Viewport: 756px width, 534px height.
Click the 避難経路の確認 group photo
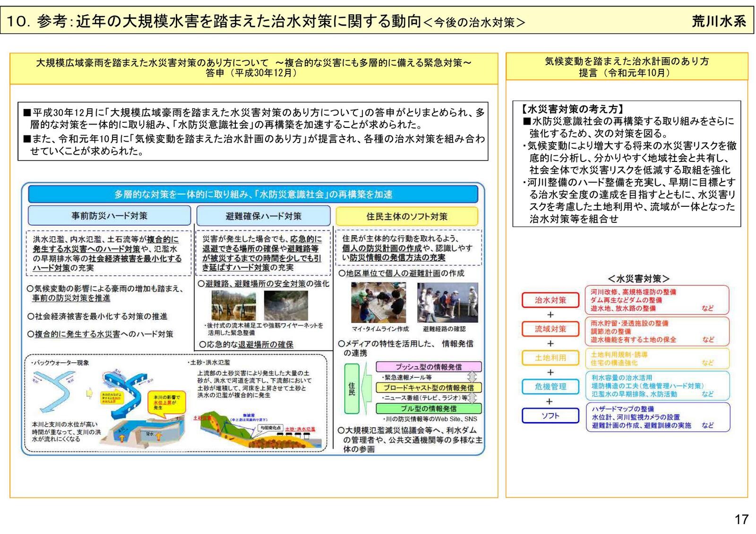(x=447, y=303)
